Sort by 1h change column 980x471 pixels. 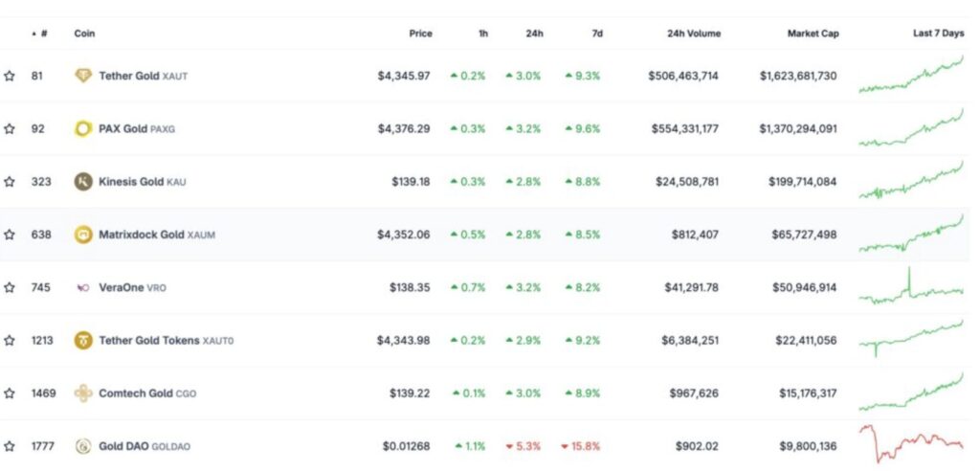pyautogui.click(x=483, y=34)
